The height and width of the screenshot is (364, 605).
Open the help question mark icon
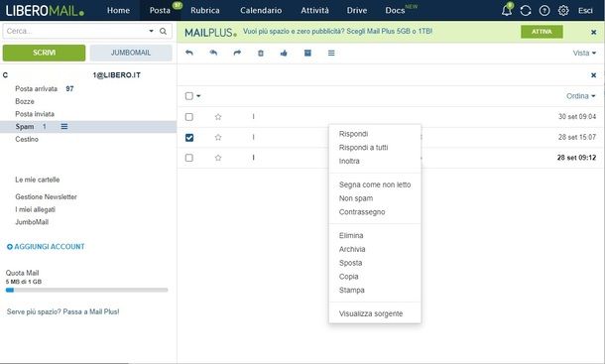point(544,11)
